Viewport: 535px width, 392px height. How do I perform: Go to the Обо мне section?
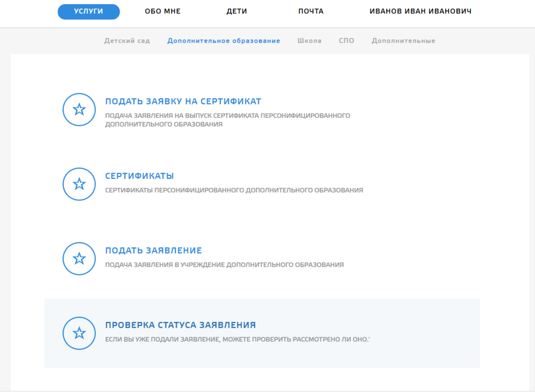(x=162, y=11)
